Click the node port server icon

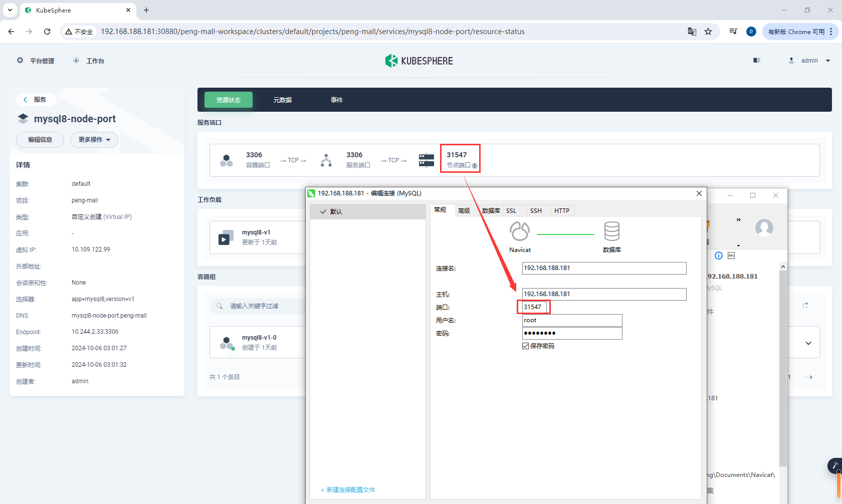coord(427,160)
